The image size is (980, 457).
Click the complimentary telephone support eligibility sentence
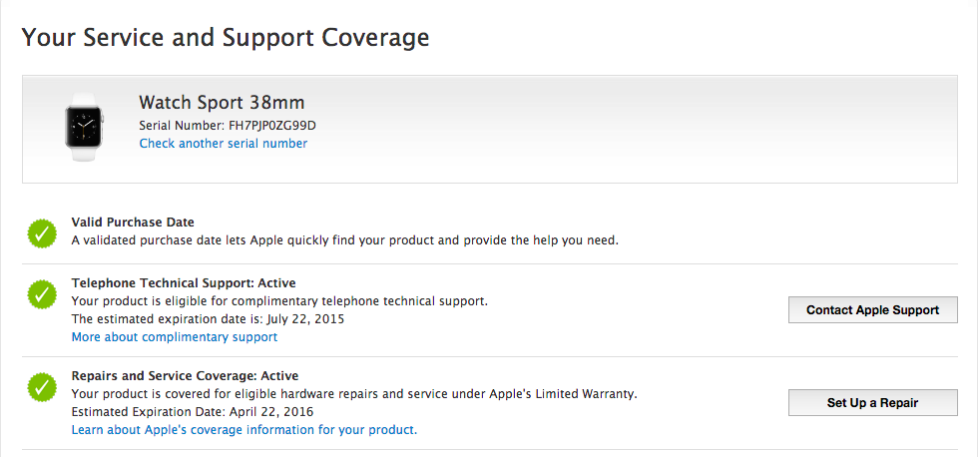pos(279,301)
